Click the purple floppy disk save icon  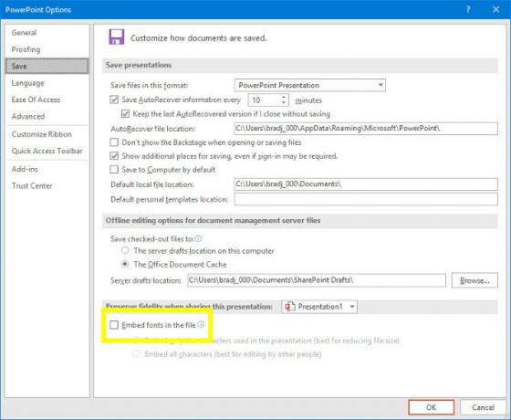[117, 37]
